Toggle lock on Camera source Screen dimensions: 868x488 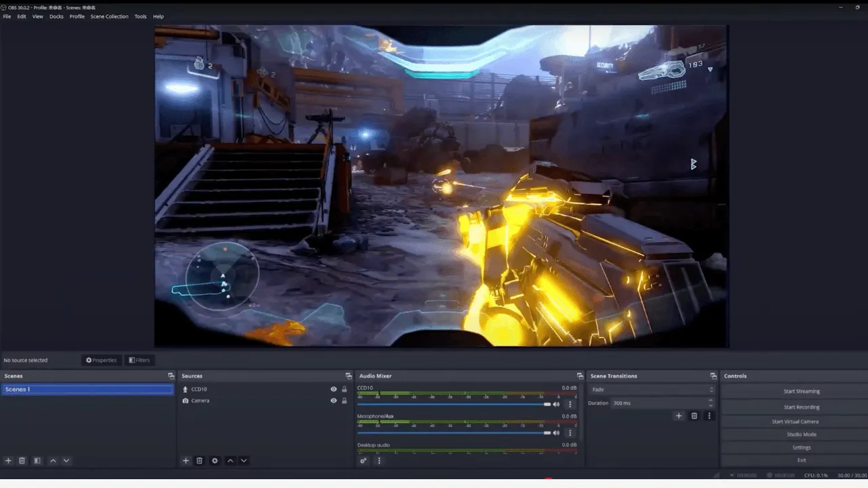click(344, 401)
